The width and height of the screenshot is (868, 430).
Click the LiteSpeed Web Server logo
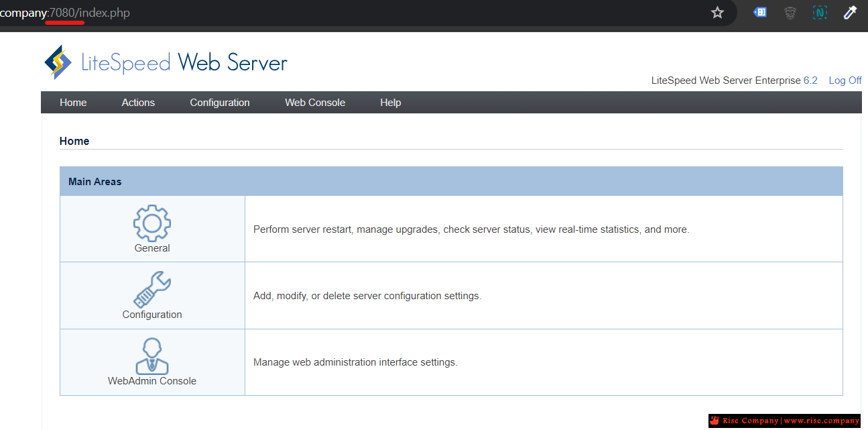tap(166, 62)
